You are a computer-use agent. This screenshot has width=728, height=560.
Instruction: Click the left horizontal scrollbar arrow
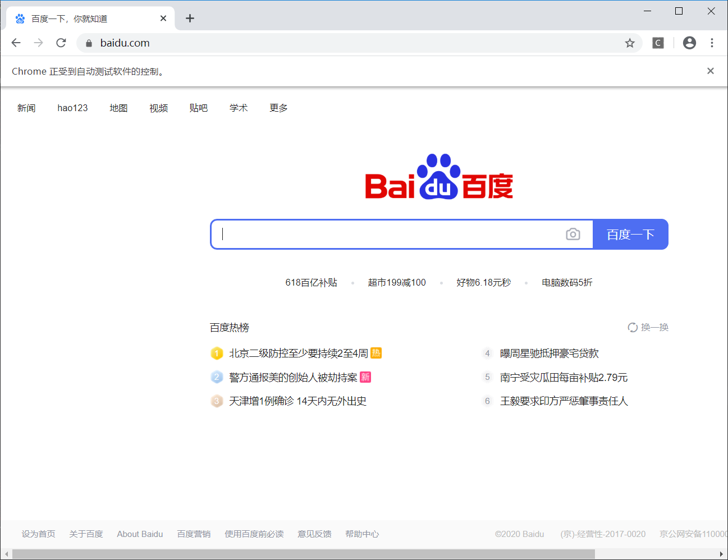pos(6,554)
